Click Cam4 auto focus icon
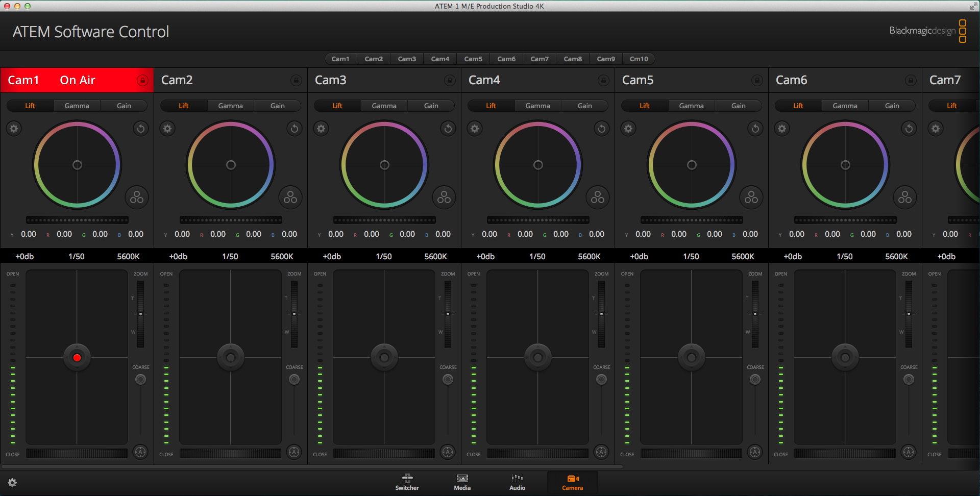The width and height of the screenshot is (980, 496). (601, 452)
